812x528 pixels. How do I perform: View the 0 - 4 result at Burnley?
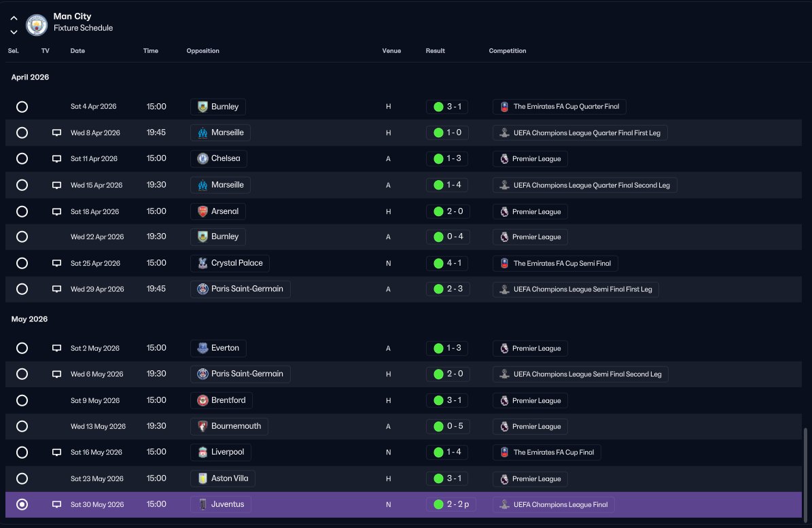tap(448, 236)
